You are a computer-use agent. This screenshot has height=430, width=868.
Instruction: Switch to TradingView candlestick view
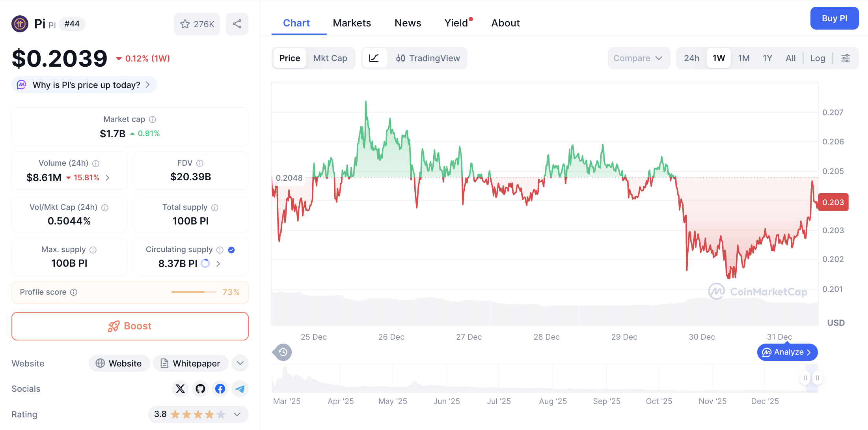point(428,58)
